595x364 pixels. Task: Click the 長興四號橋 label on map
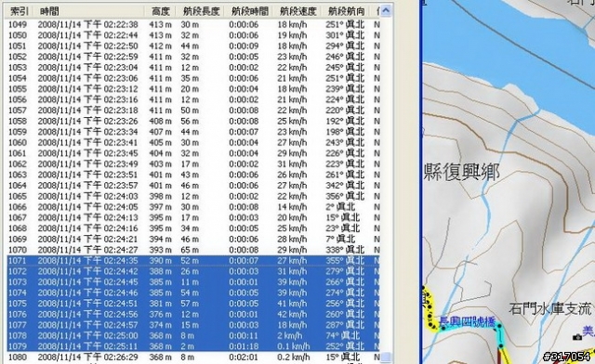pos(468,322)
